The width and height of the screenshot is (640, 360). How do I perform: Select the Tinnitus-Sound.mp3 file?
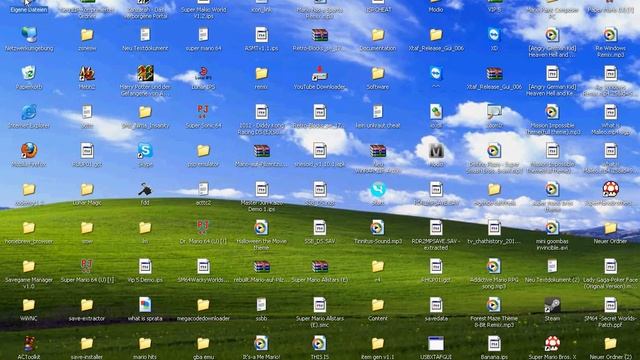point(378,228)
